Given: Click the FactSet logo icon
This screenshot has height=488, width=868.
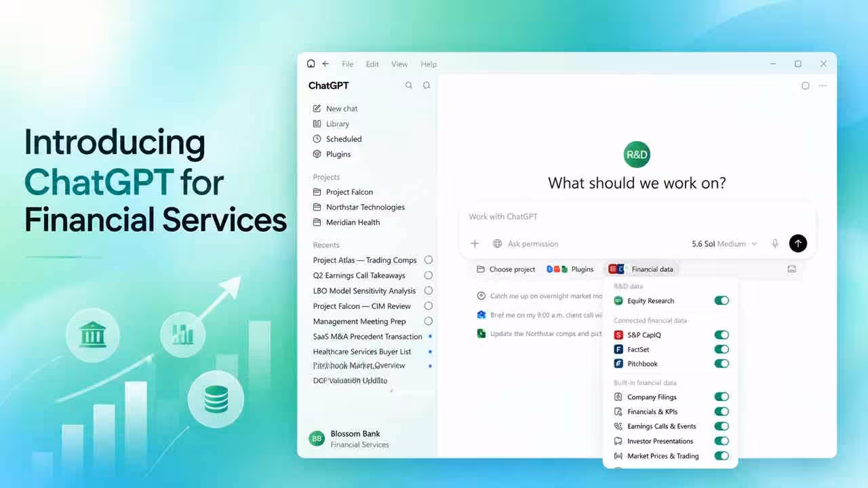Looking at the screenshot, I should pos(618,350).
